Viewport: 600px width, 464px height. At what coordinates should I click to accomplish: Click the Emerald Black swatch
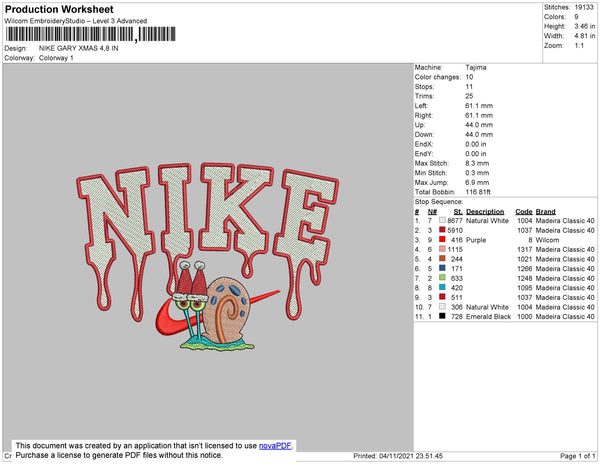[x=442, y=316]
